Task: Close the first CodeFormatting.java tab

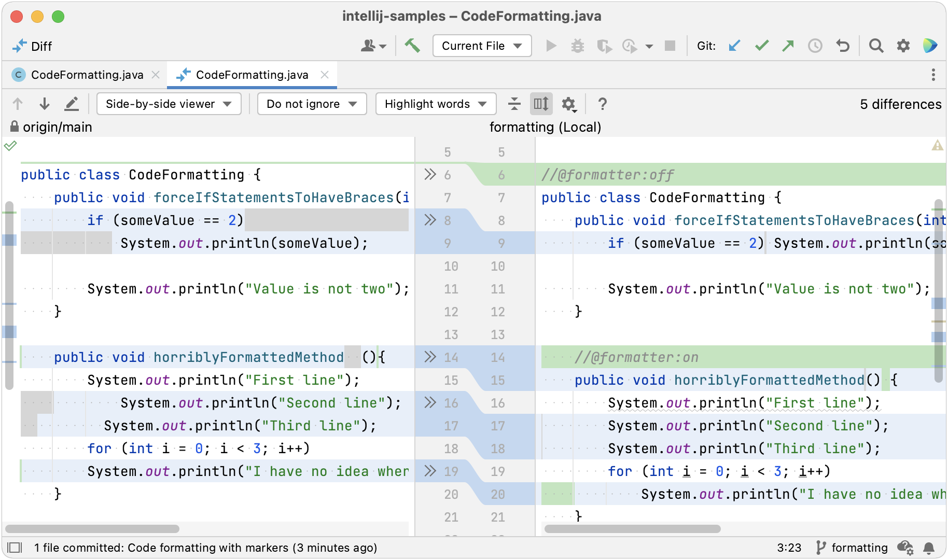Action: tap(156, 75)
